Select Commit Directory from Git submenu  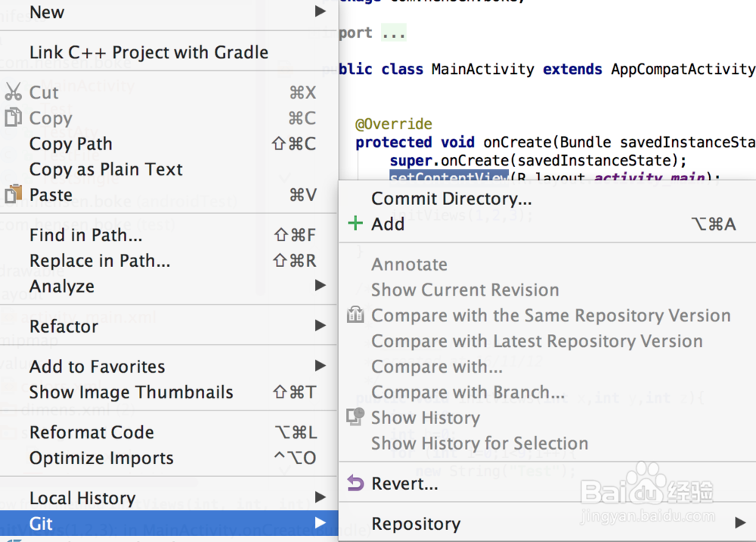pyautogui.click(x=451, y=199)
